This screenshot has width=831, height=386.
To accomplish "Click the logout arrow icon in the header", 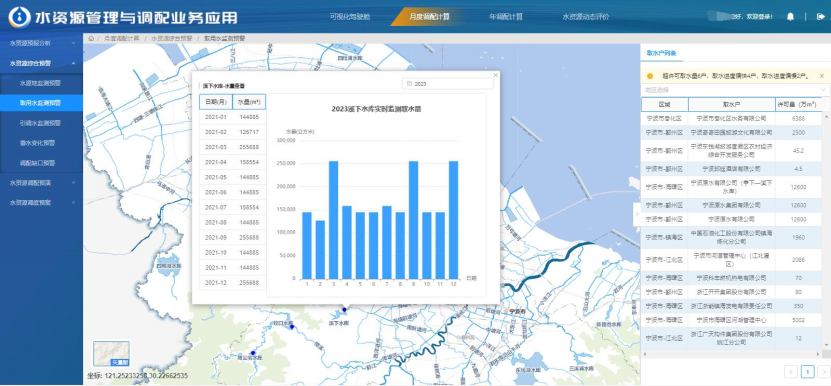I will pyautogui.click(x=821, y=16).
